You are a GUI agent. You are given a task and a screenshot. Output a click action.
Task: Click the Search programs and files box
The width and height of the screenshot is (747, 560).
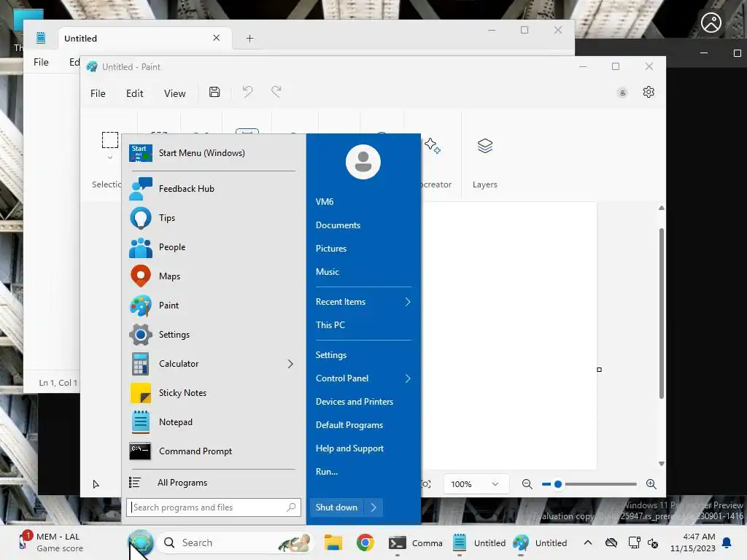click(214, 507)
